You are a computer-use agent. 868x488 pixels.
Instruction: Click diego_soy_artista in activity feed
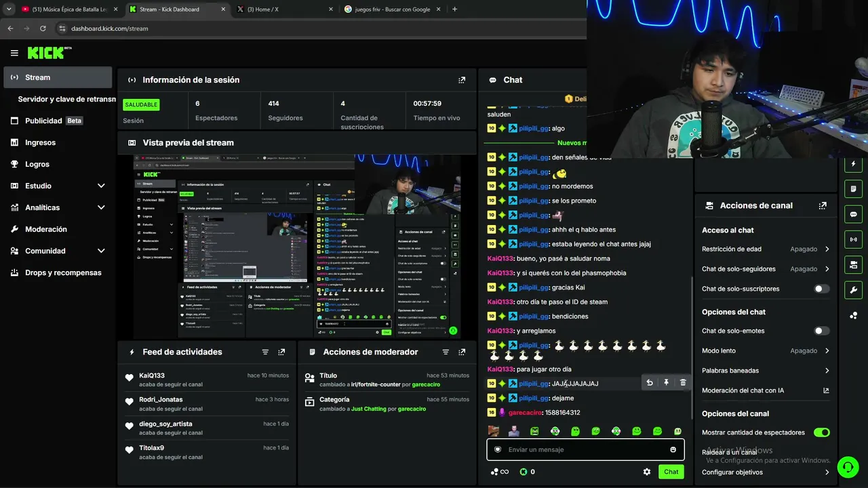click(165, 424)
